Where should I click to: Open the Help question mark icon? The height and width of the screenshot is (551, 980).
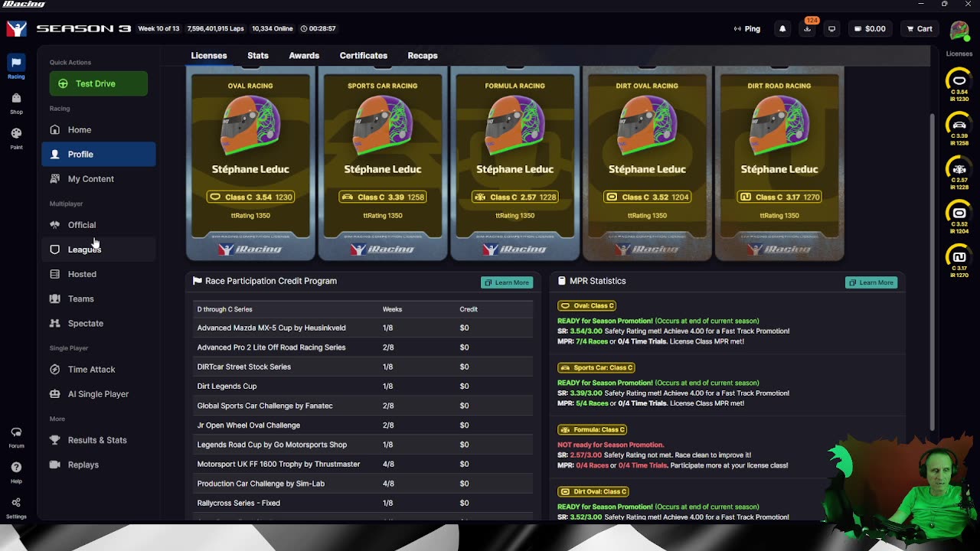(x=16, y=471)
